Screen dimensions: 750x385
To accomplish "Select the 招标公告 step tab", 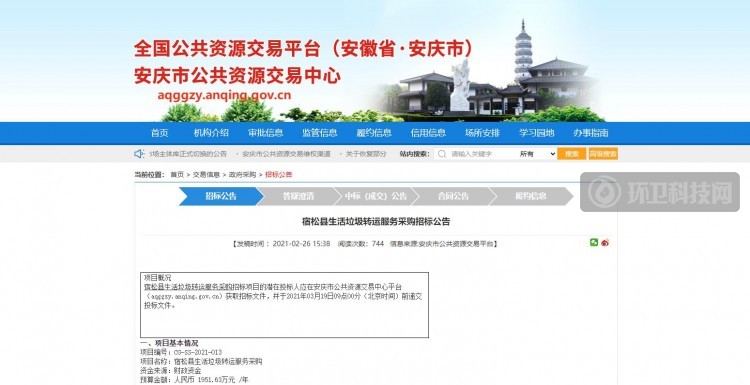I will pyautogui.click(x=221, y=197).
